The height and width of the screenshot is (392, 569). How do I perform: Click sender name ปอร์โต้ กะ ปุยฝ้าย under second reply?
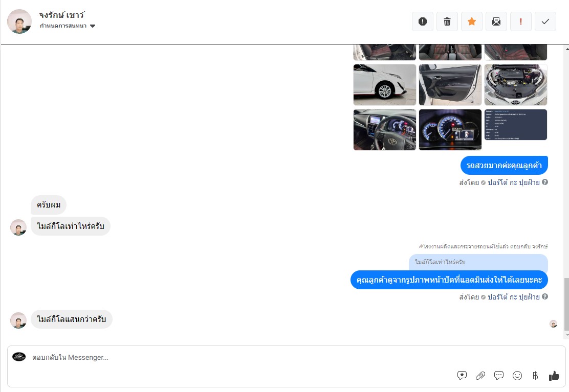(513, 297)
